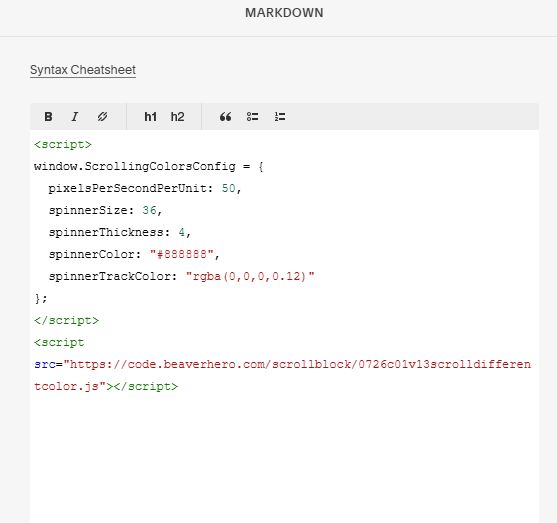Click the spinnerThickness value 4
Viewport: 557px width, 523px height.
tap(182, 232)
